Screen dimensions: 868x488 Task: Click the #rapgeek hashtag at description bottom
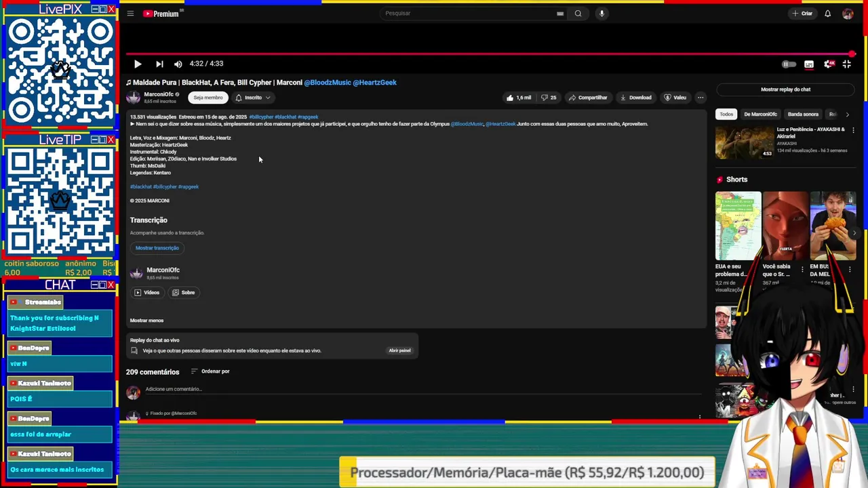189,187
